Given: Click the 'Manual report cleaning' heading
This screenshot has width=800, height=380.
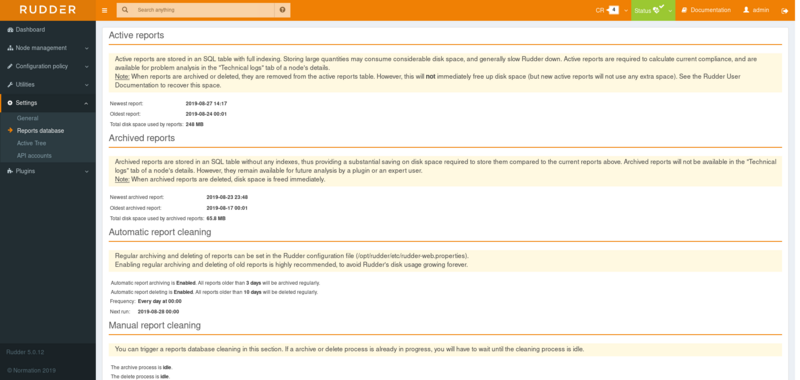Looking at the screenshot, I should click(x=155, y=325).
